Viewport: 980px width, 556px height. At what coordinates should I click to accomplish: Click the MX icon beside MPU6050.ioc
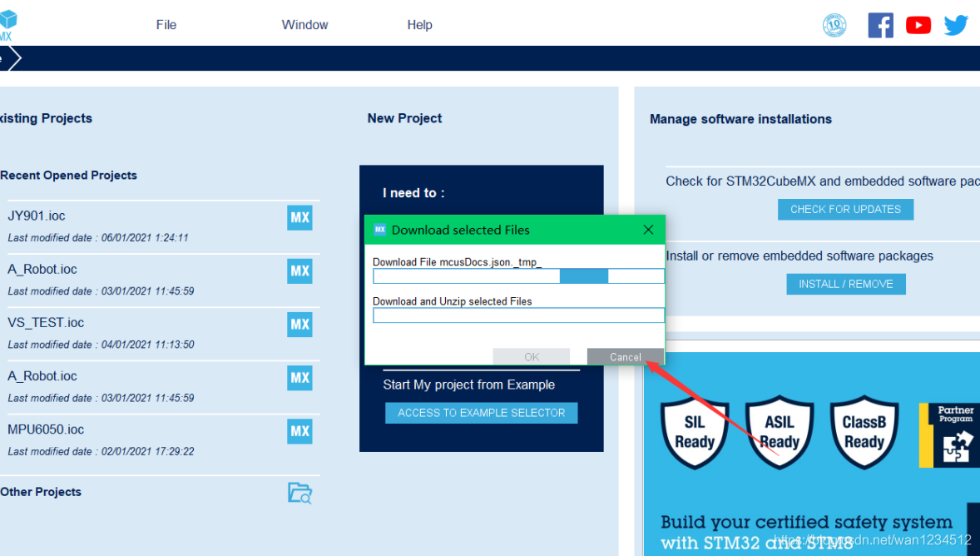[x=299, y=431]
